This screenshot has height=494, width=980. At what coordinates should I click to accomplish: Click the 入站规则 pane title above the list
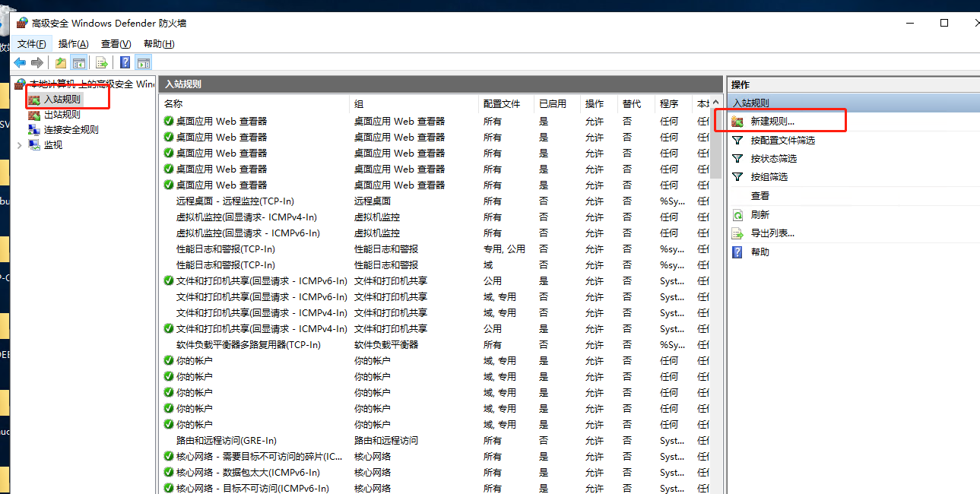tap(183, 84)
